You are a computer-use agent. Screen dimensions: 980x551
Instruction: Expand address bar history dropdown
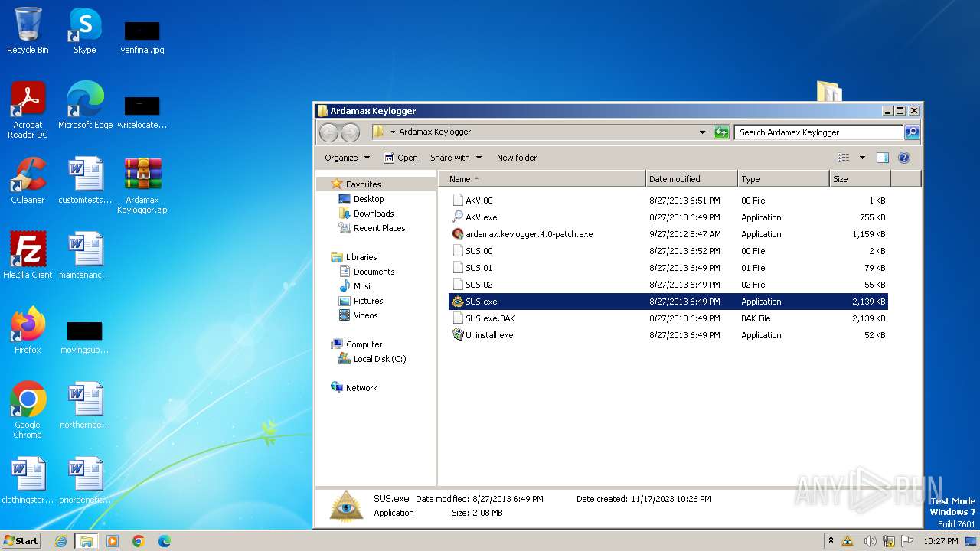tap(702, 132)
